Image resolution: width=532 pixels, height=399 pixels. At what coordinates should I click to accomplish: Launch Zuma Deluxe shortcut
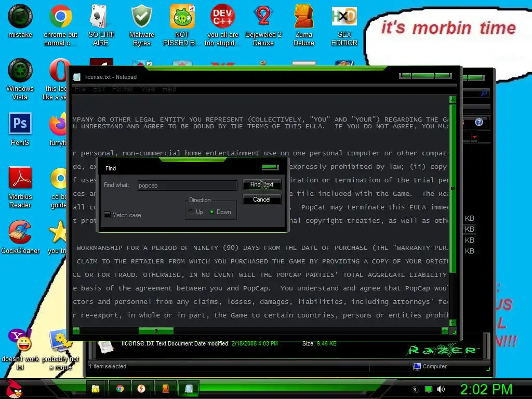coord(303,25)
